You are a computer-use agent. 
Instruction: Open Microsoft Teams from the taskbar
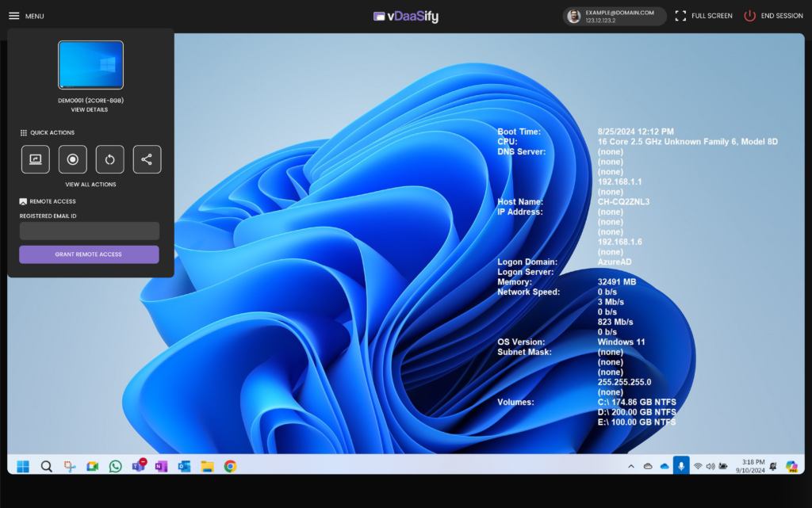click(x=138, y=466)
